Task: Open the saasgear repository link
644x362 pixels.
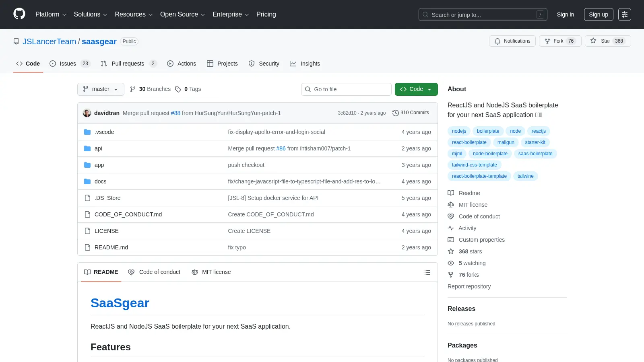Action: pos(99,41)
